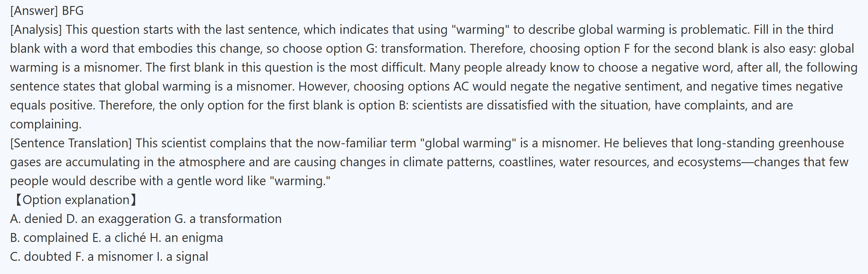
Task: Click option "G. a transformation" in the list
Action: pos(228,219)
